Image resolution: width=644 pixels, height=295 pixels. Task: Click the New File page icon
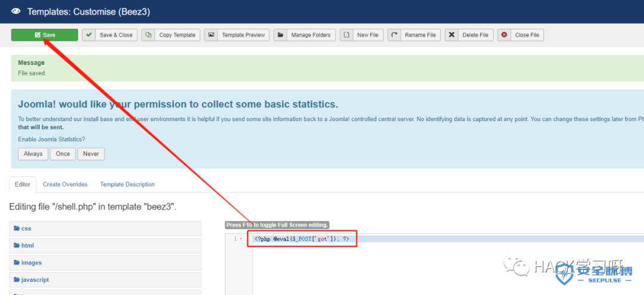(346, 35)
